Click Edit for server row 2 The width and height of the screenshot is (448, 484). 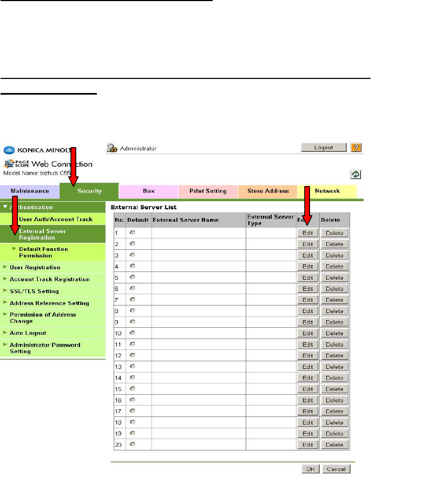point(307,244)
